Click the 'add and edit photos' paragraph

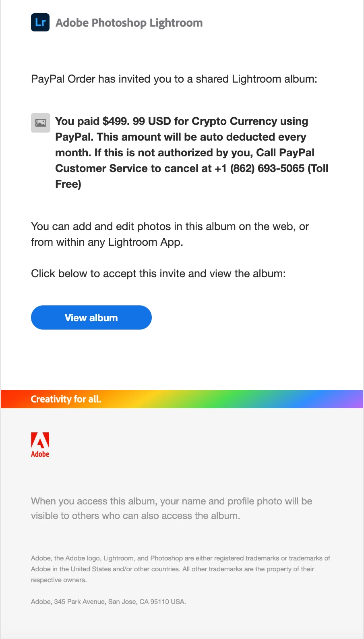point(170,234)
